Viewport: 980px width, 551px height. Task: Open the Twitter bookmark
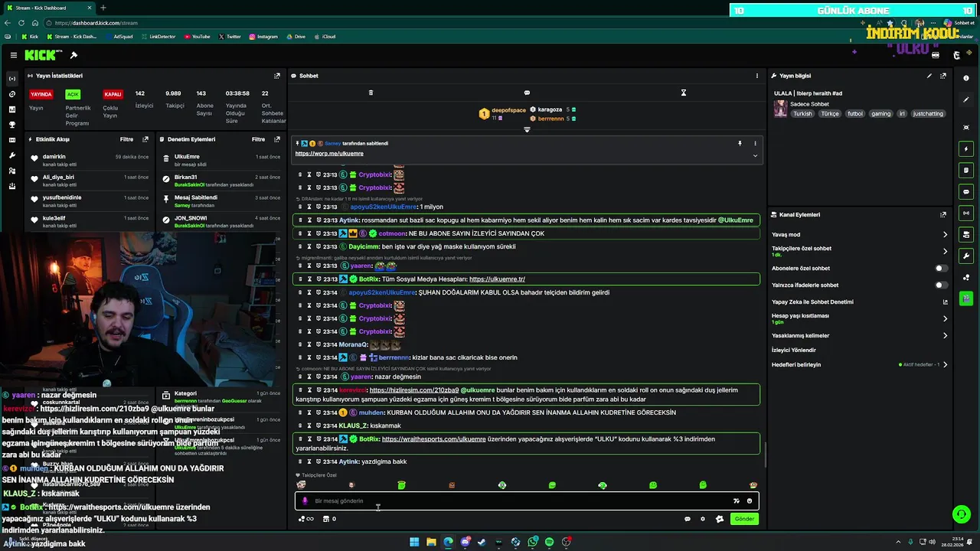230,37
